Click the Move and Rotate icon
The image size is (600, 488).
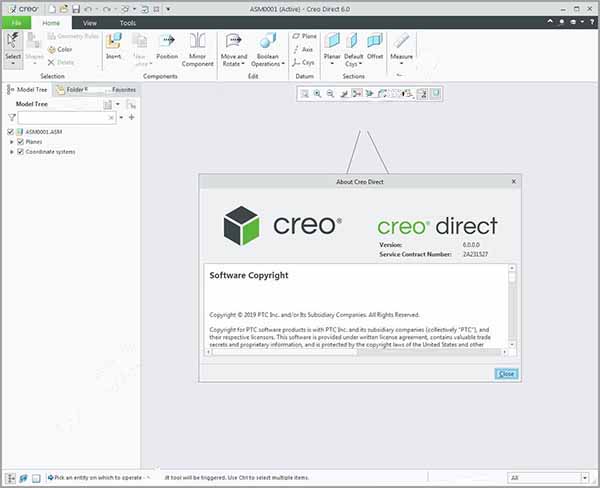(234, 41)
